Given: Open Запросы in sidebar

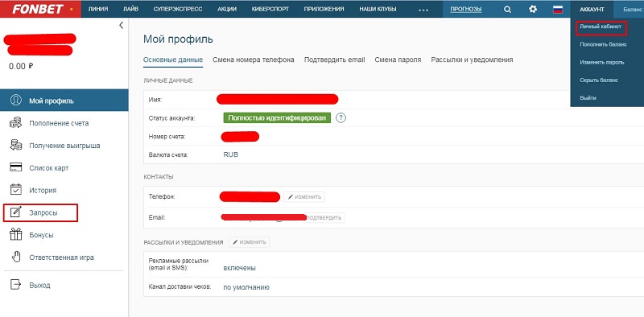Looking at the screenshot, I should (40, 213).
